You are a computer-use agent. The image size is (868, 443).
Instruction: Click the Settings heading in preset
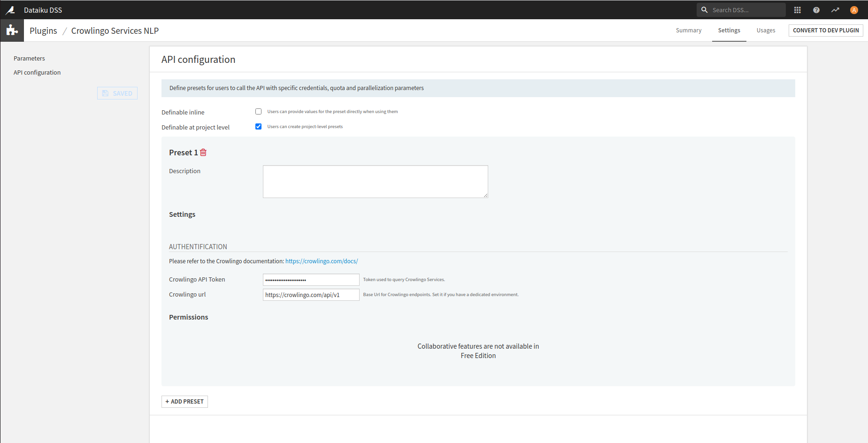coord(182,214)
